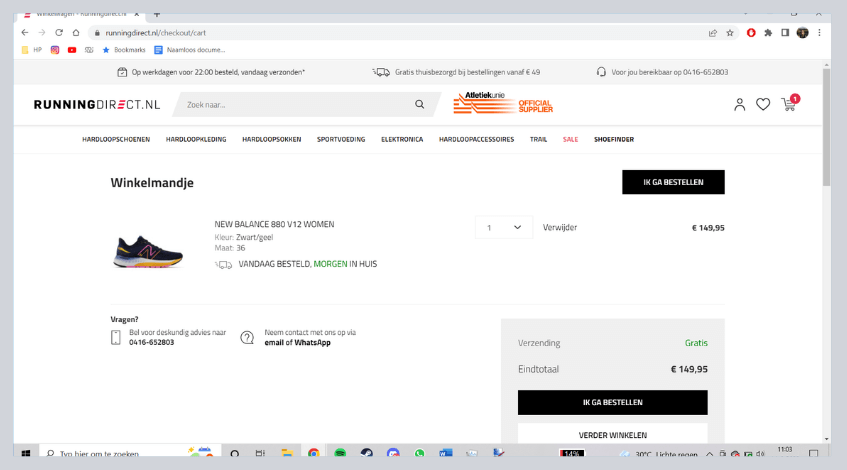Open the shopping cart icon in header
This screenshot has width=847, height=470.
[789, 104]
